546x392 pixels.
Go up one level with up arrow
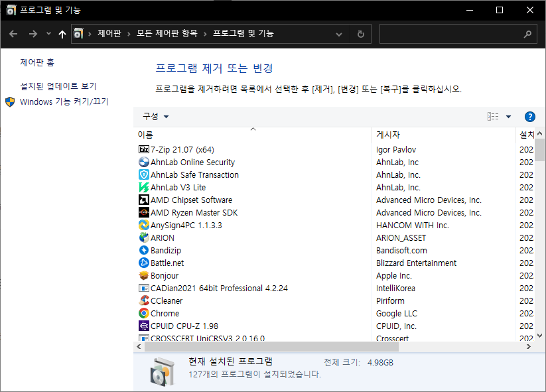tap(62, 34)
